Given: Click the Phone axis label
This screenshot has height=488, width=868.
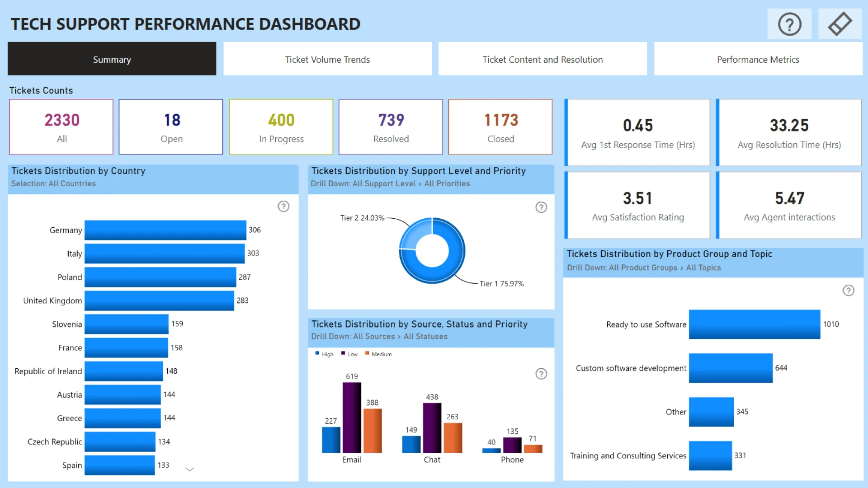Looking at the screenshot, I should tap(512, 460).
